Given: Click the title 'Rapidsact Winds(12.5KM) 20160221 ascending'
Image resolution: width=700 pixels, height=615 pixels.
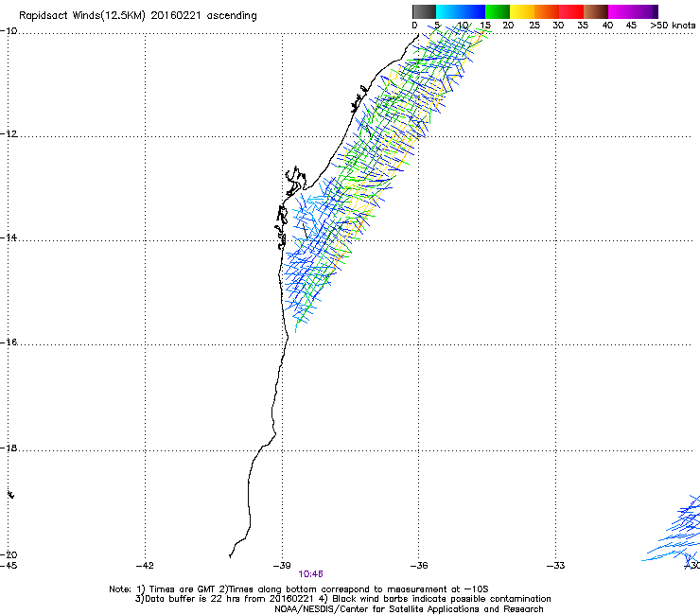Looking at the screenshot, I should click(x=138, y=16).
